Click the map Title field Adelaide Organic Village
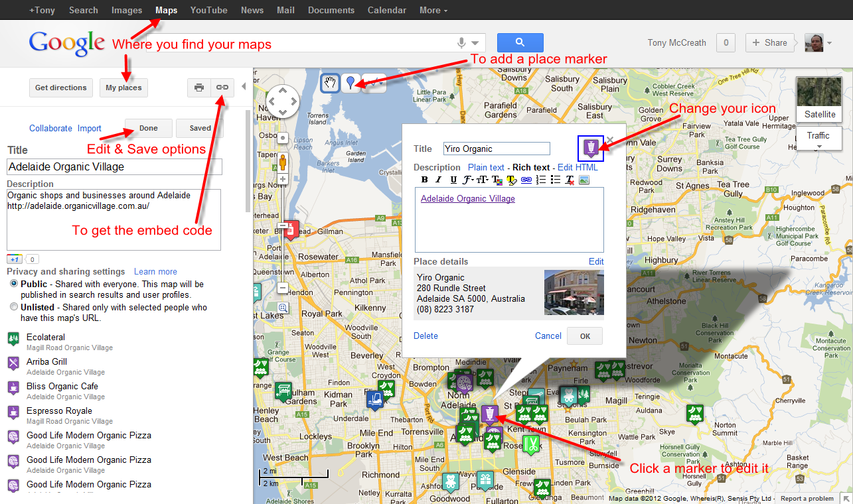The height and width of the screenshot is (504, 853). [114, 166]
